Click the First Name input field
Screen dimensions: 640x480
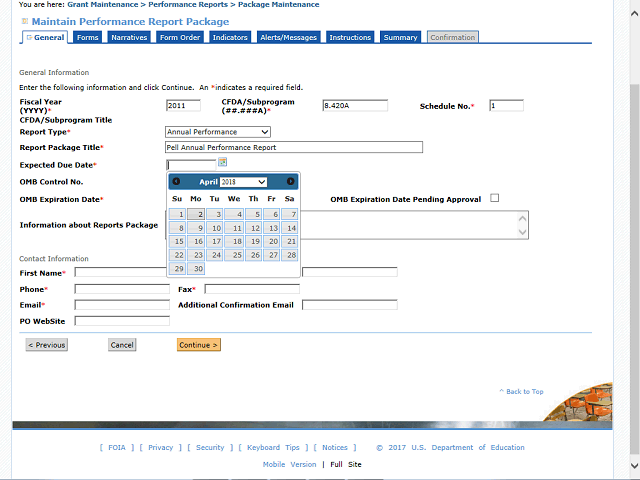(x=120, y=272)
